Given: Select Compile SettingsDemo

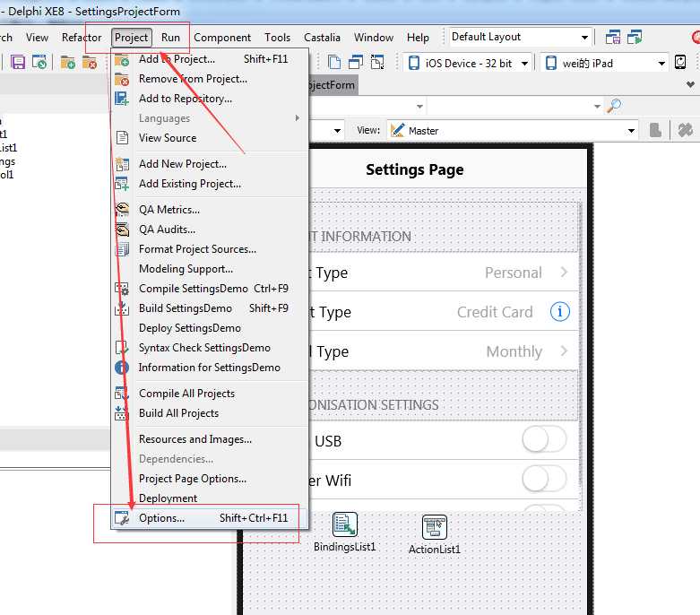Looking at the screenshot, I should (210, 289).
